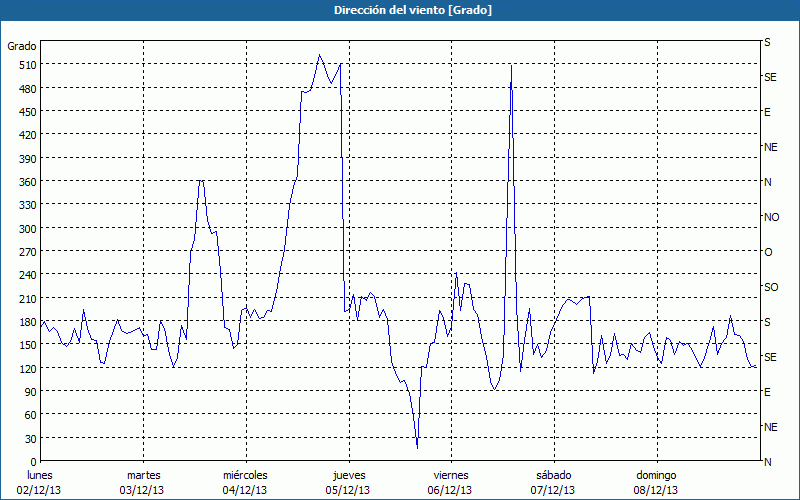
Task: Click the 'NO' compass direction label
Action: tap(771, 217)
